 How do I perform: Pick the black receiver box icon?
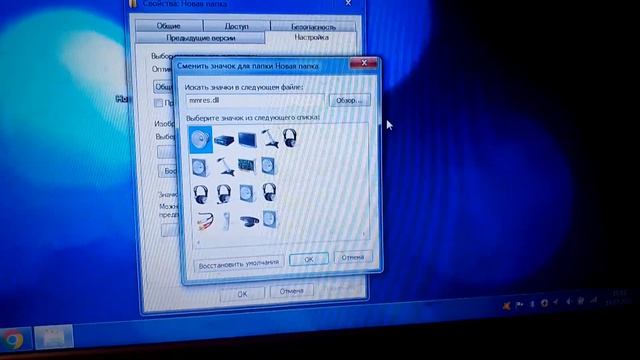224,140
